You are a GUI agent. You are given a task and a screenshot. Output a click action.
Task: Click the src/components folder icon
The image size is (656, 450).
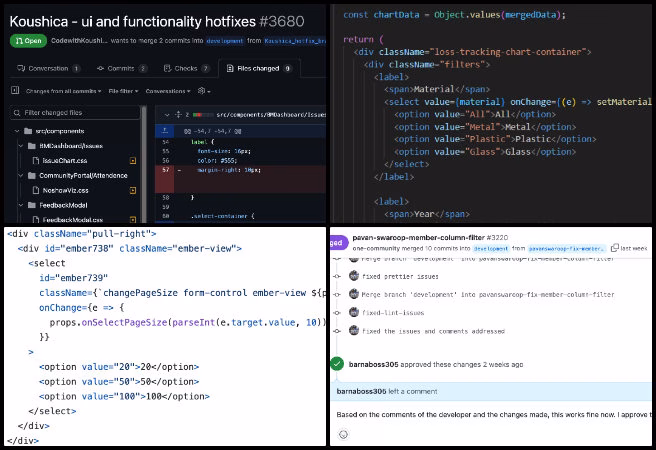(x=28, y=131)
